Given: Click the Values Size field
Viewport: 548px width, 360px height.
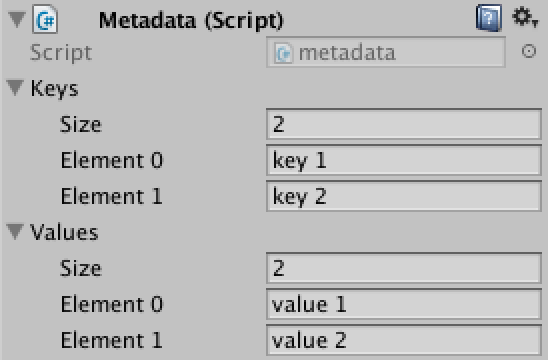Looking at the screenshot, I should tap(404, 268).
